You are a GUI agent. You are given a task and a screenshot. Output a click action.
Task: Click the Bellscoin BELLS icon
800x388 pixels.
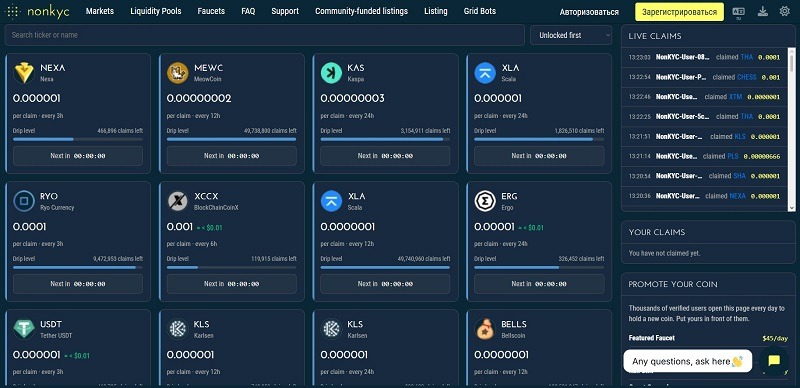click(x=485, y=329)
